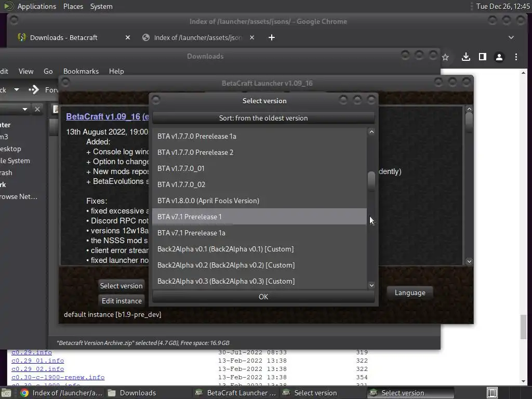Viewport: 532px width, 399px height.
Task: Open c0.29.info link
Action: coord(32,353)
